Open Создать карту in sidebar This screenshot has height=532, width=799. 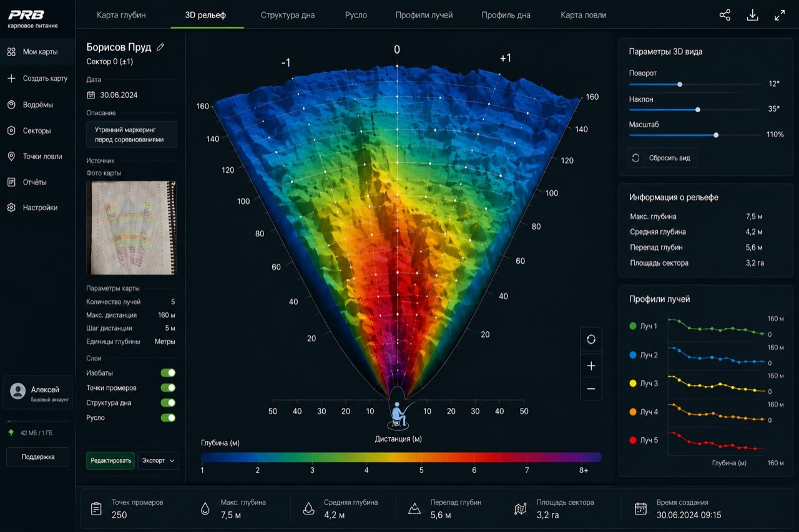(37, 79)
